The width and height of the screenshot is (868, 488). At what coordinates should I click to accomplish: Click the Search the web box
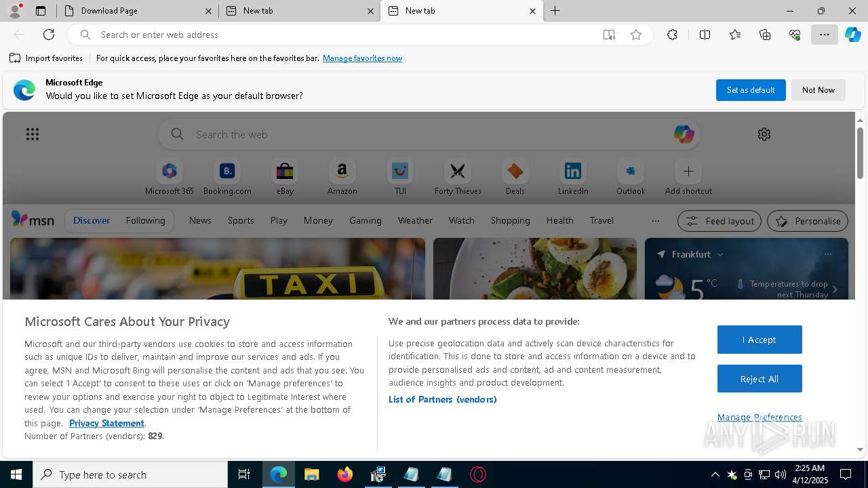click(x=431, y=134)
